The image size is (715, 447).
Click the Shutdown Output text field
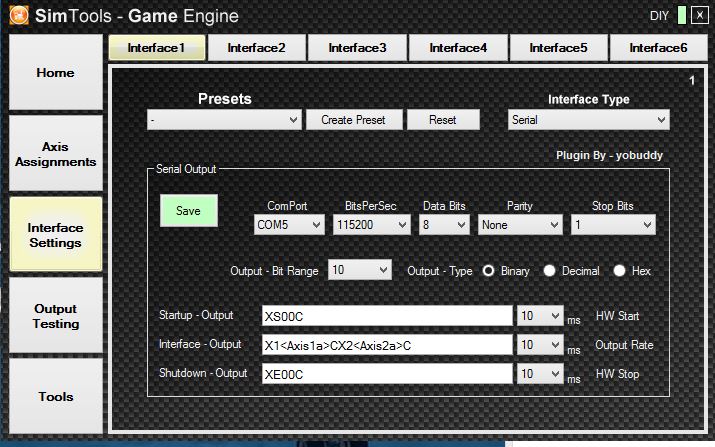tap(387, 374)
